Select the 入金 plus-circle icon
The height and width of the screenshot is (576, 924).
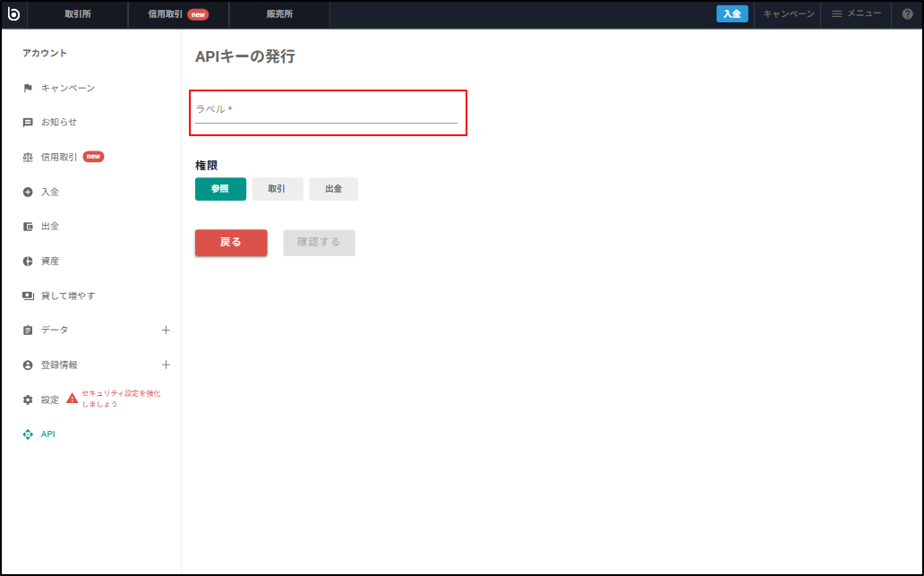(27, 191)
